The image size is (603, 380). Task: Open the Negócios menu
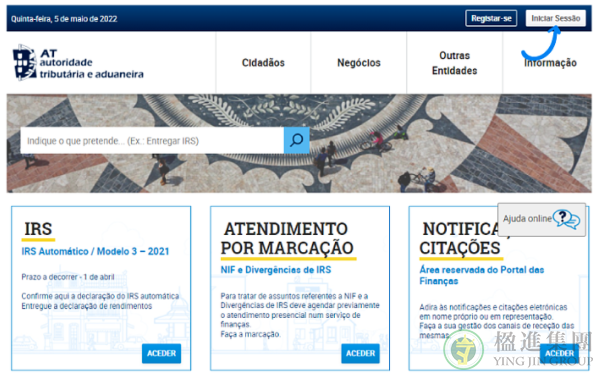359,63
